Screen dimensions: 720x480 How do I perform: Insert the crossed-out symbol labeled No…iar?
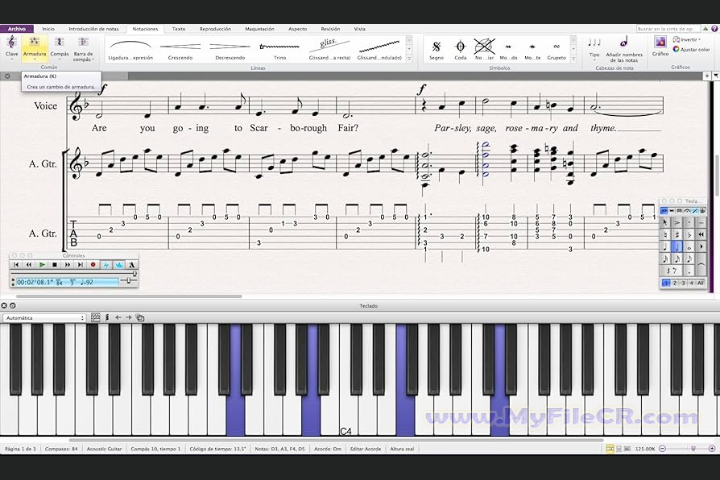tap(484, 50)
